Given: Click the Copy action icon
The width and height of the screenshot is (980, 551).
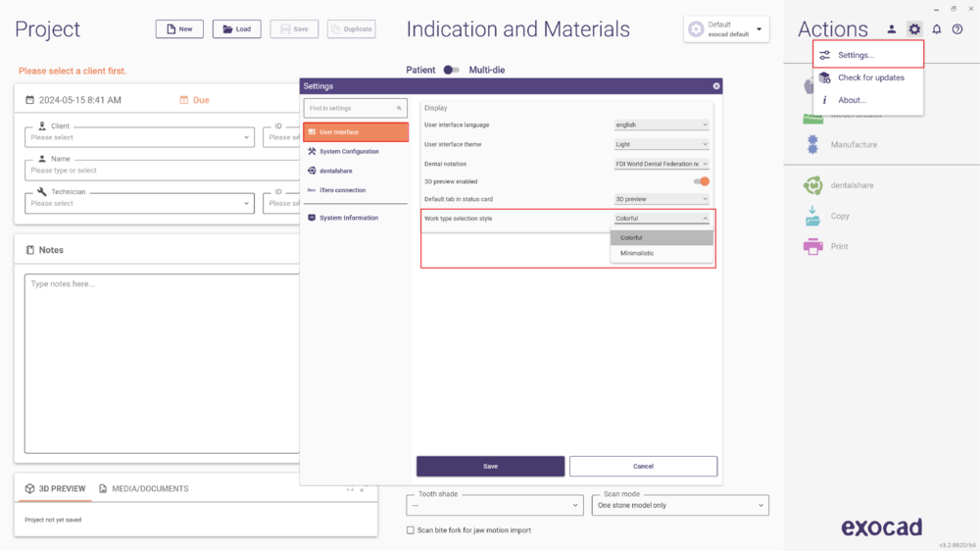Looking at the screenshot, I should 812,216.
